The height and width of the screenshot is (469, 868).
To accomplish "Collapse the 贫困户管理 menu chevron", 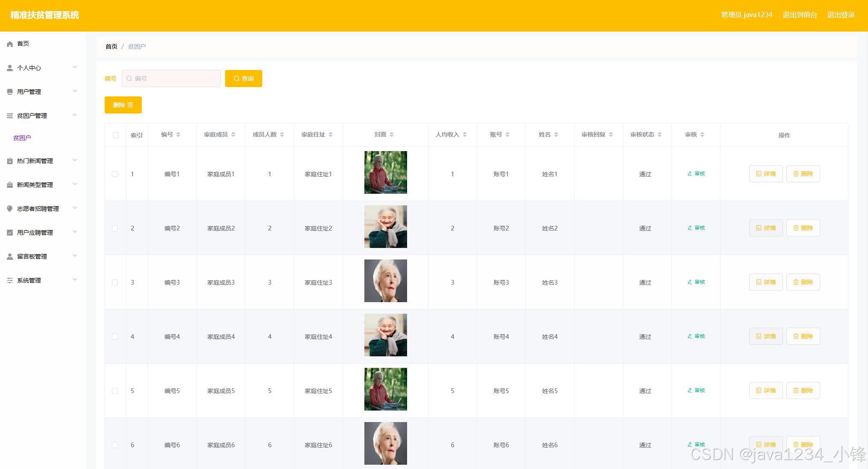I will pyautogui.click(x=75, y=115).
